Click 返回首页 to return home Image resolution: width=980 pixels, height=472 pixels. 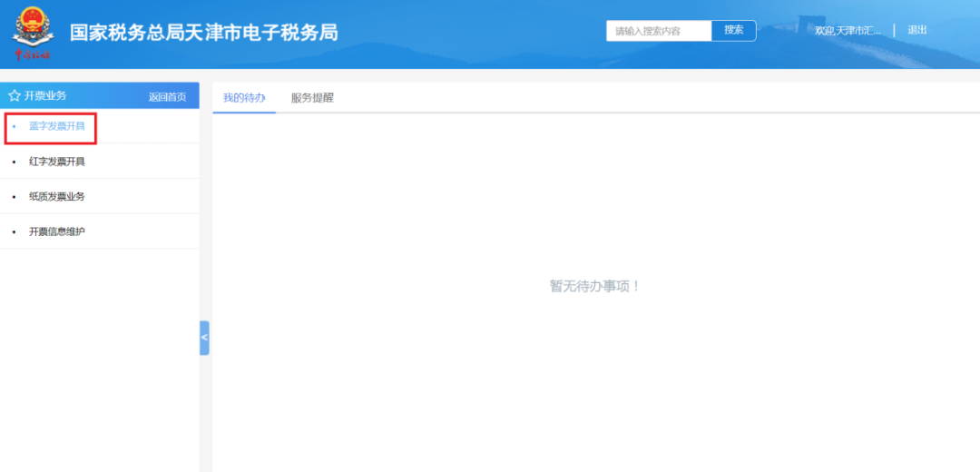[167, 97]
